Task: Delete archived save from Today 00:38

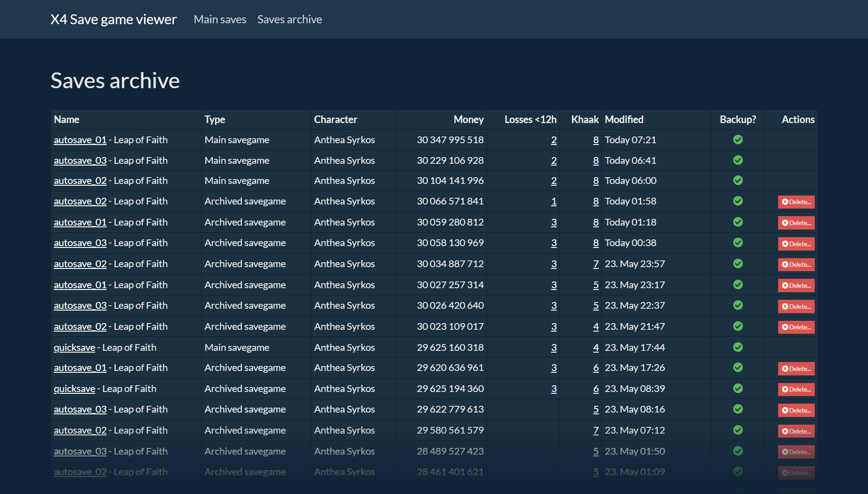Action: point(796,244)
